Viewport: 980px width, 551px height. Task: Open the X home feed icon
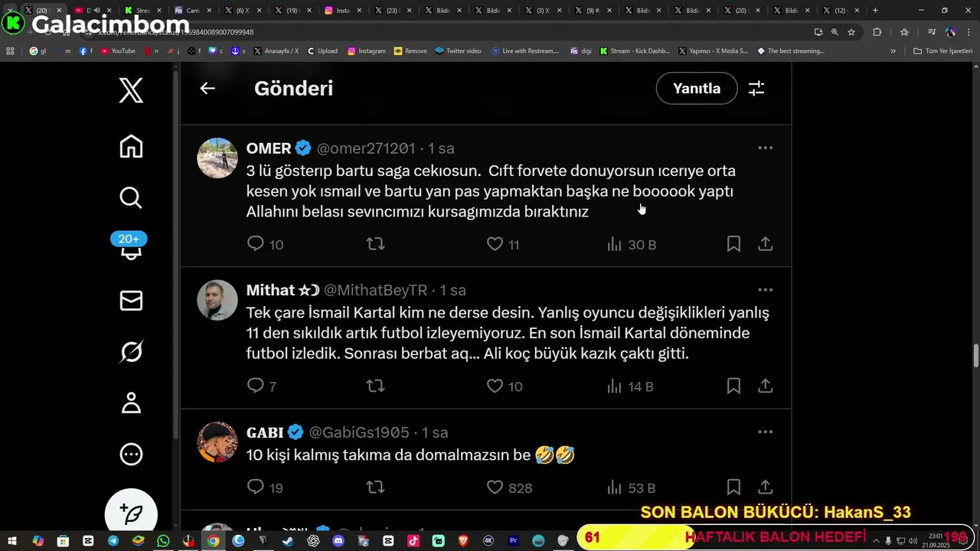[131, 146]
